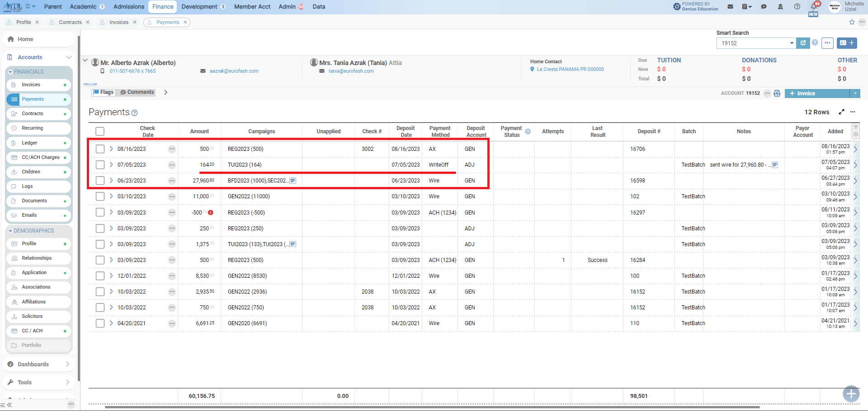Open the mail envelope icon in header
This screenshot has width=868, height=411.
pyautogui.click(x=730, y=7)
